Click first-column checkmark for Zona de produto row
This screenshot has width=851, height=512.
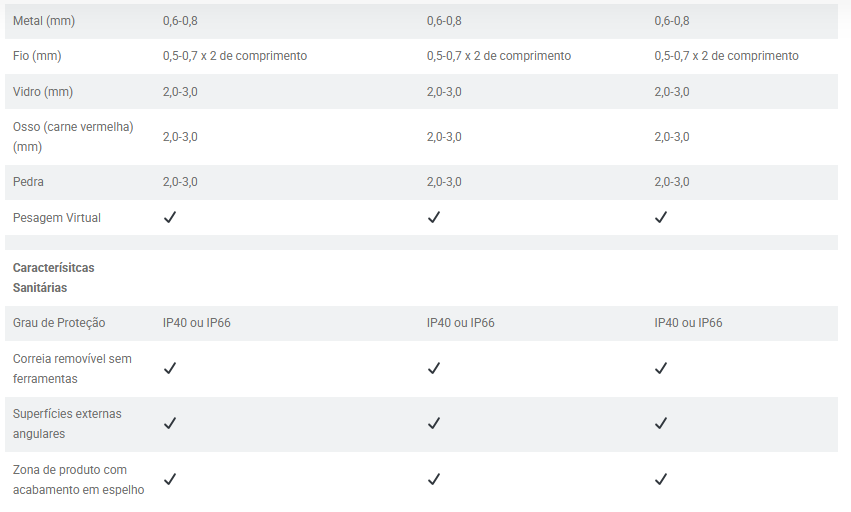[x=170, y=479]
